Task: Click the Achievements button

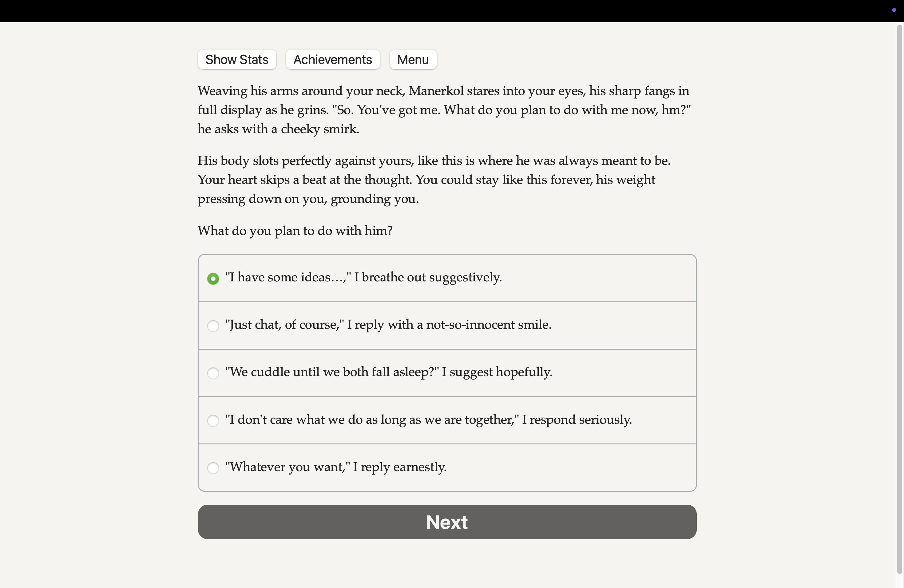Action: coord(332,59)
